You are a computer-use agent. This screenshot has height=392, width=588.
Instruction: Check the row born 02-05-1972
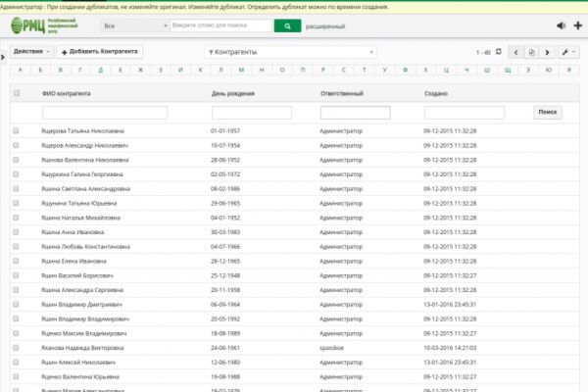16,174
